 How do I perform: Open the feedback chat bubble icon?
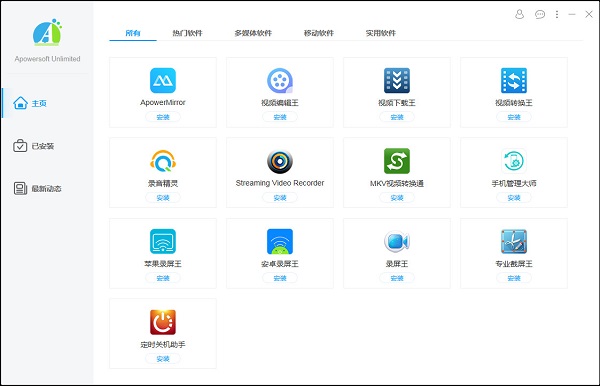coord(540,15)
